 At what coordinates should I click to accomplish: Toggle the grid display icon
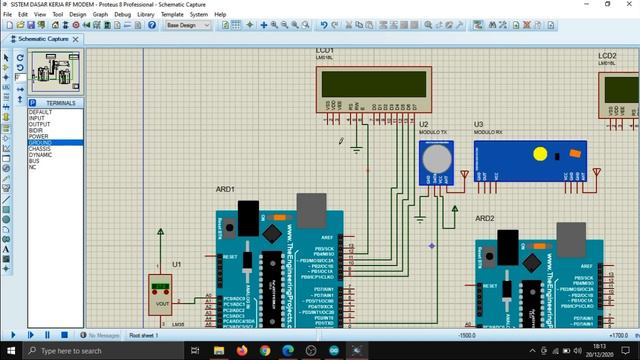(236, 25)
